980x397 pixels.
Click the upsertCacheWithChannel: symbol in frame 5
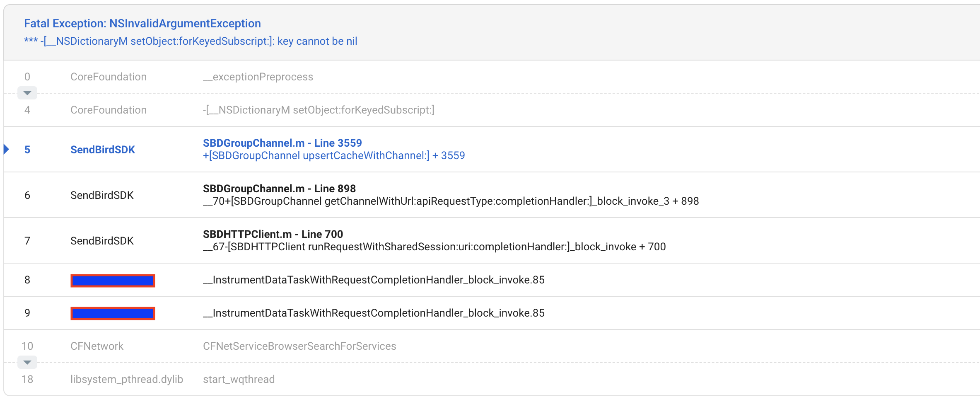click(x=333, y=156)
